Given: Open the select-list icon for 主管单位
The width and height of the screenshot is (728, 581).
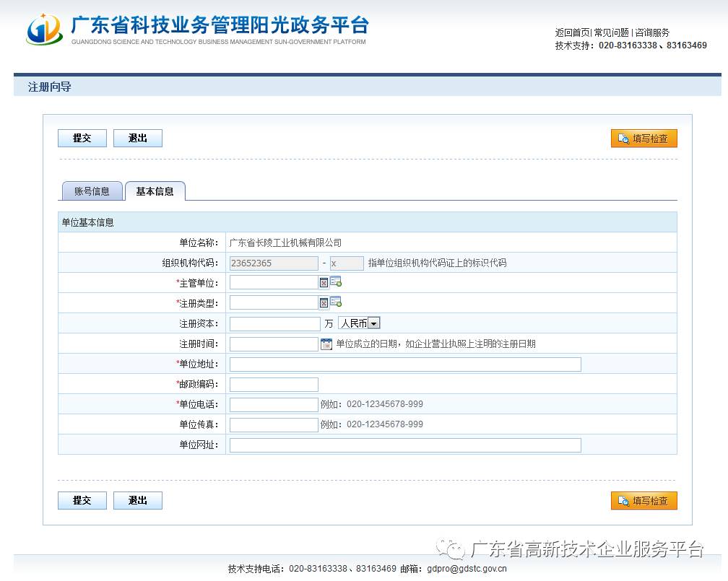Looking at the screenshot, I should 336,282.
